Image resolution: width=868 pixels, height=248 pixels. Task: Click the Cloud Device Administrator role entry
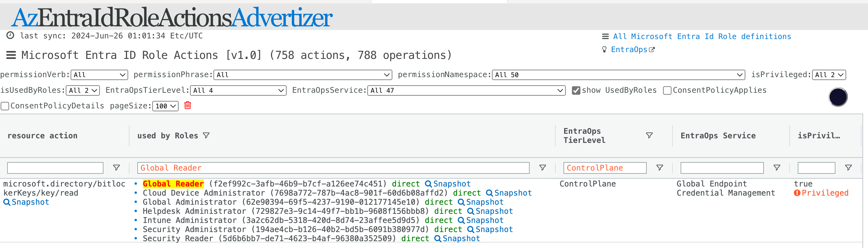point(204,193)
